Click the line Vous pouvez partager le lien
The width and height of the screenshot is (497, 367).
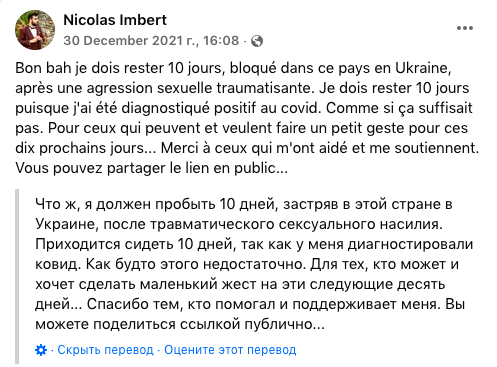coord(151,168)
